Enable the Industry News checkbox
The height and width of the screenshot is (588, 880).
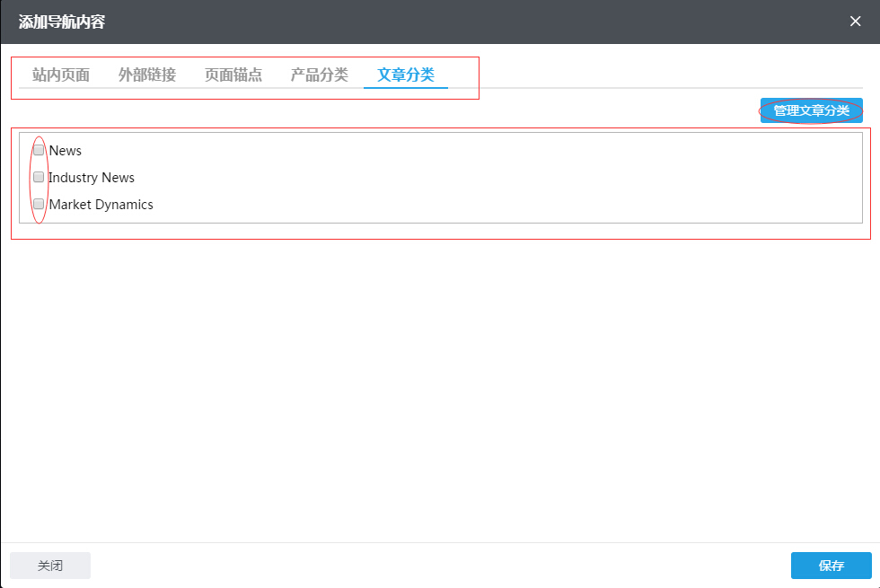(x=39, y=177)
